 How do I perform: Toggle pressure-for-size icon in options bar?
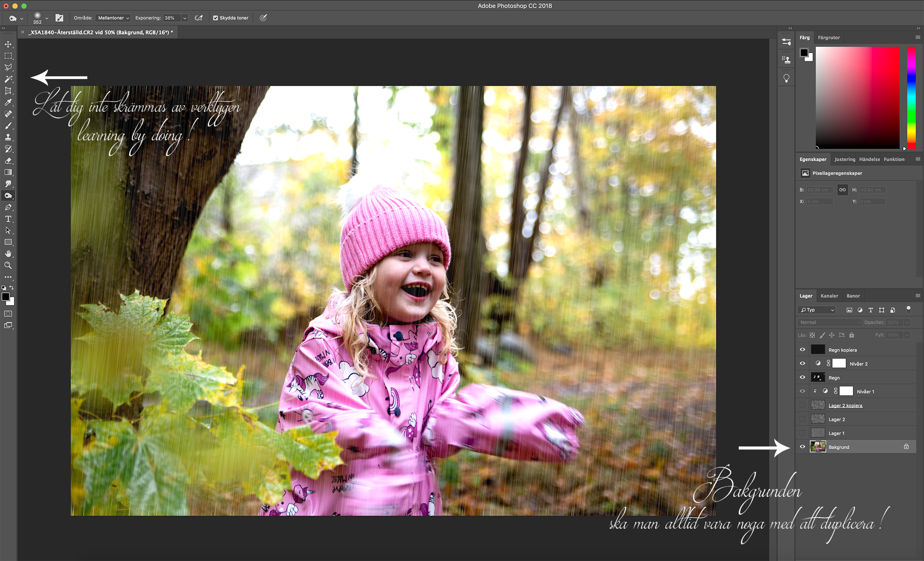pos(263,18)
